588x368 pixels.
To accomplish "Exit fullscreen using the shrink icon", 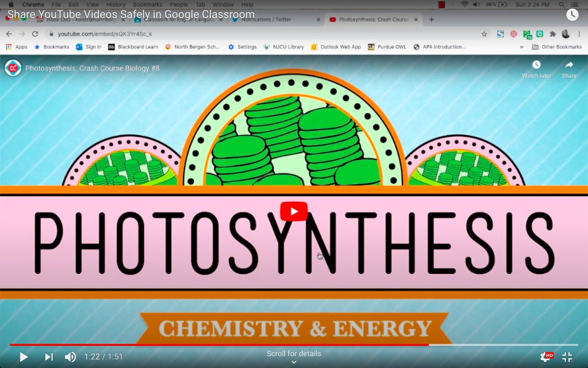I will point(567,357).
